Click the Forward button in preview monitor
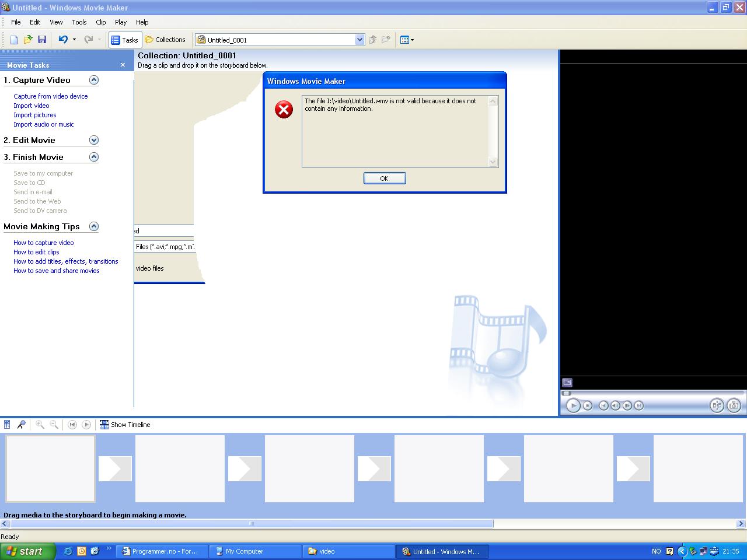This screenshot has height=560, width=747. 638,405
